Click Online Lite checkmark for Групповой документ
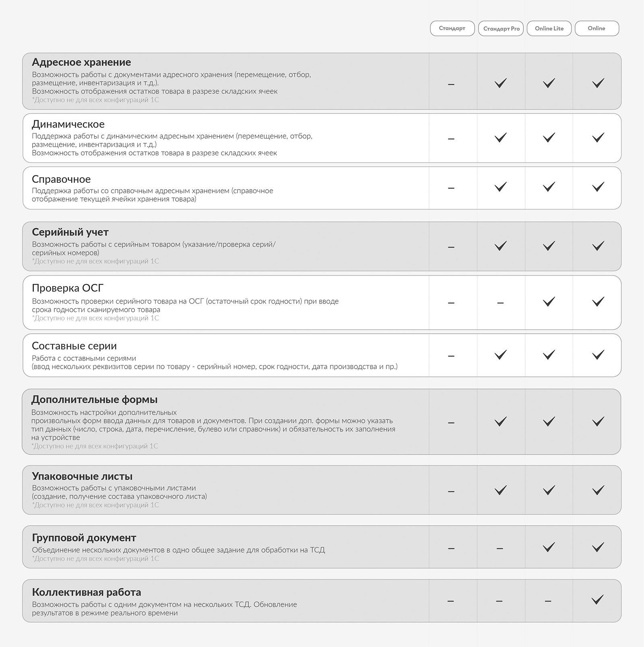The width and height of the screenshot is (644, 647). [549, 547]
